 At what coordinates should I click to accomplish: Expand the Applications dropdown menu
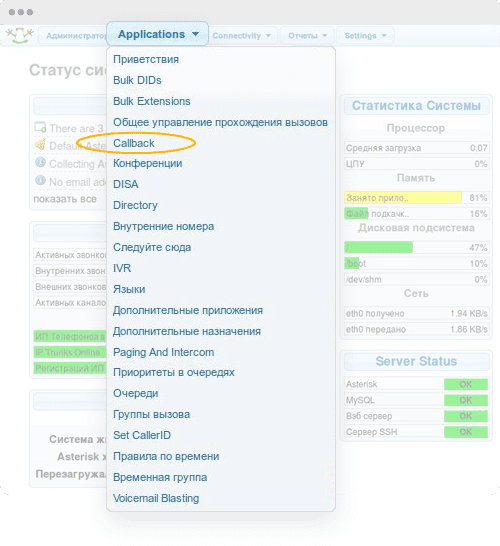(x=158, y=34)
